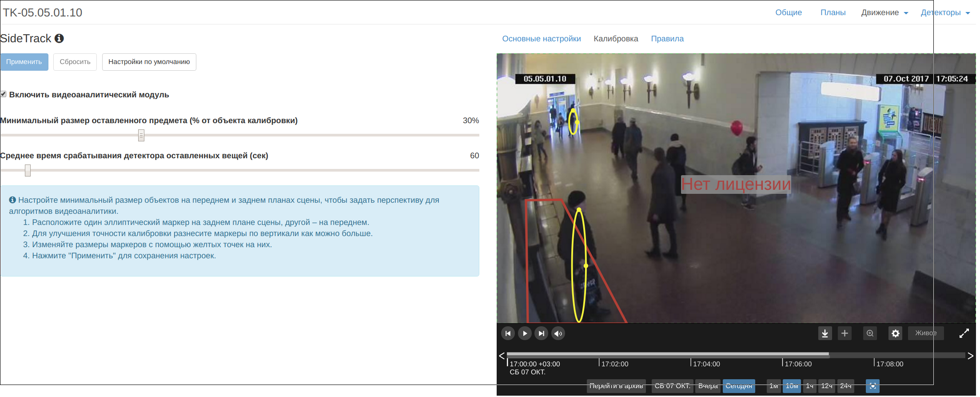The height and width of the screenshot is (397, 980).
Task: Open the SideTrack info icon
Action: pyautogui.click(x=59, y=39)
